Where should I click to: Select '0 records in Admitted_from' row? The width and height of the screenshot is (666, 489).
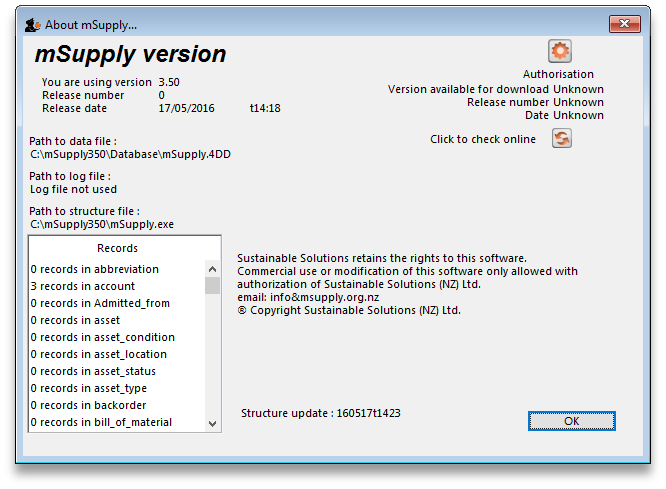click(x=100, y=303)
